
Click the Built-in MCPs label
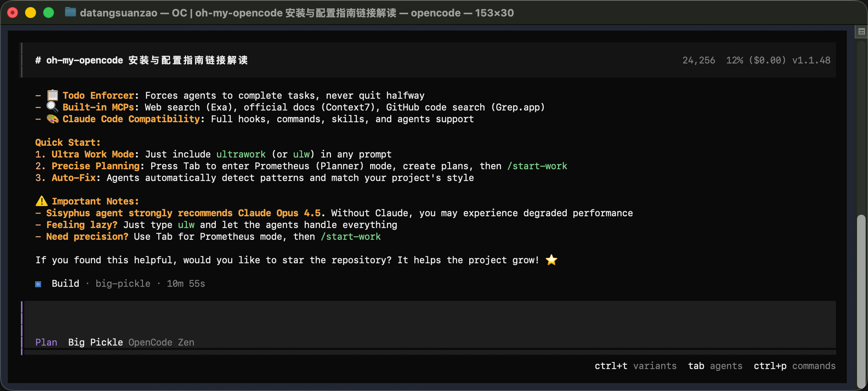click(98, 107)
